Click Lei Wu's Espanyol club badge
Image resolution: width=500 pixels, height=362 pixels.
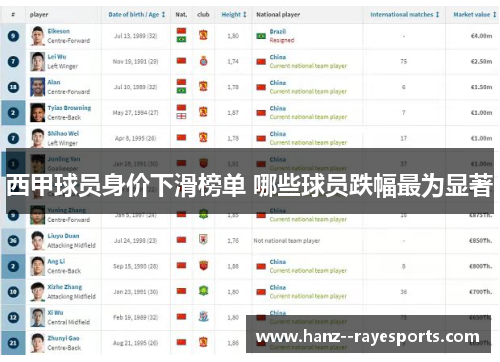point(203,61)
